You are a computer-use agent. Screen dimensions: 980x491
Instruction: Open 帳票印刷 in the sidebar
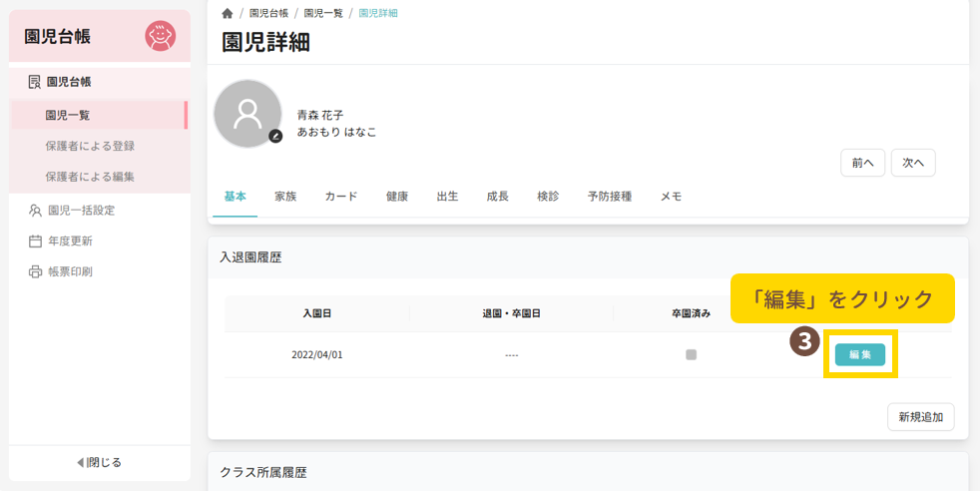point(76,271)
